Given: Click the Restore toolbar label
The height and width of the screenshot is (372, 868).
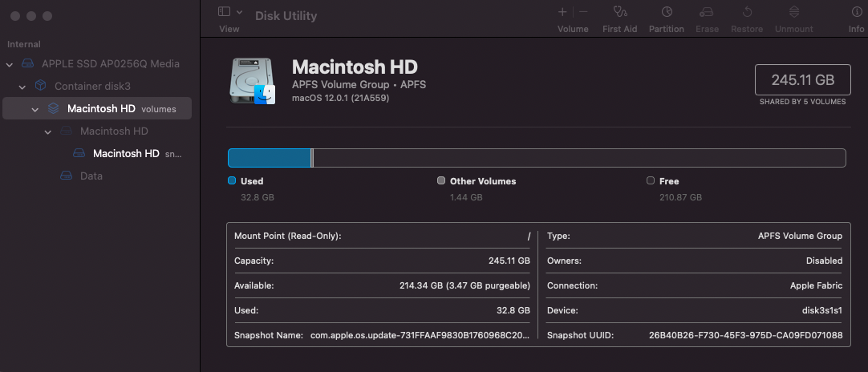Looking at the screenshot, I should (x=747, y=29).
